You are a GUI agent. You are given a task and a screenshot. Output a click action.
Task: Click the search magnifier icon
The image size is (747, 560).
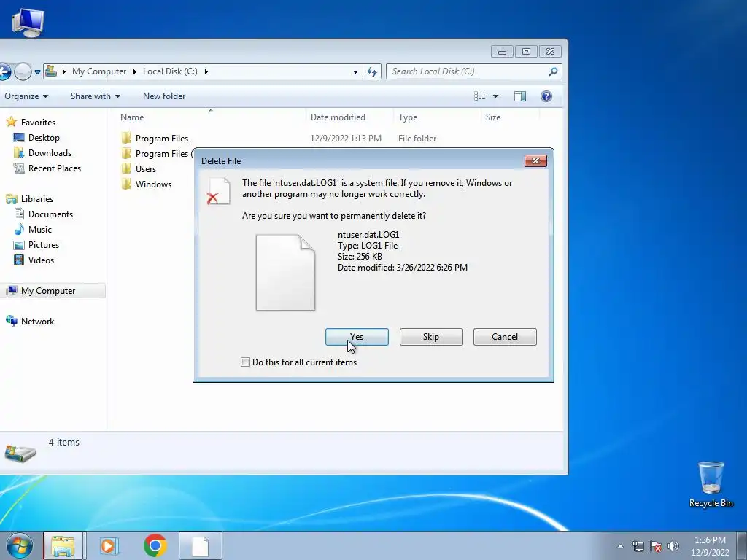click(553, 71)
